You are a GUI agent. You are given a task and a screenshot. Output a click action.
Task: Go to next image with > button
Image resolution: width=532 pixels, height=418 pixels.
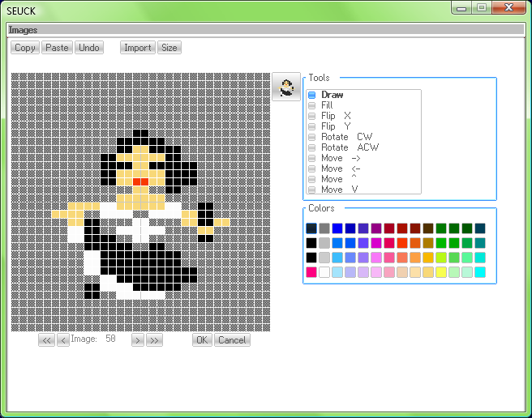coord(138,340)
